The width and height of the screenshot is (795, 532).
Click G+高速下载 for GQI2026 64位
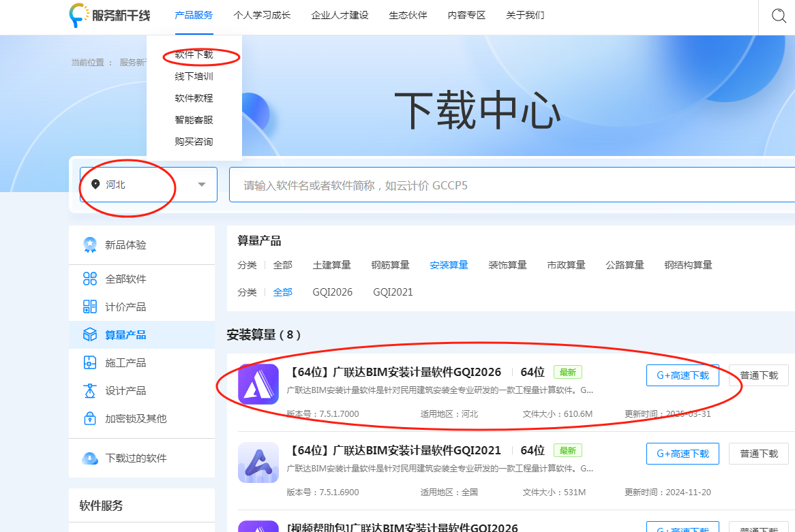tap(682, 375)
